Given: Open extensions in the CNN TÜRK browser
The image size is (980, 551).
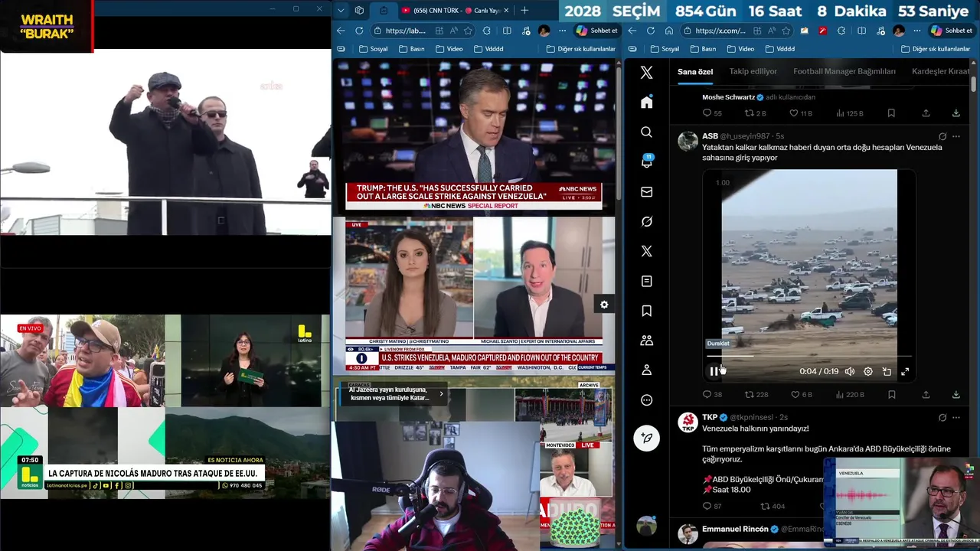Looking at the screenshot, I should [487, 31].
